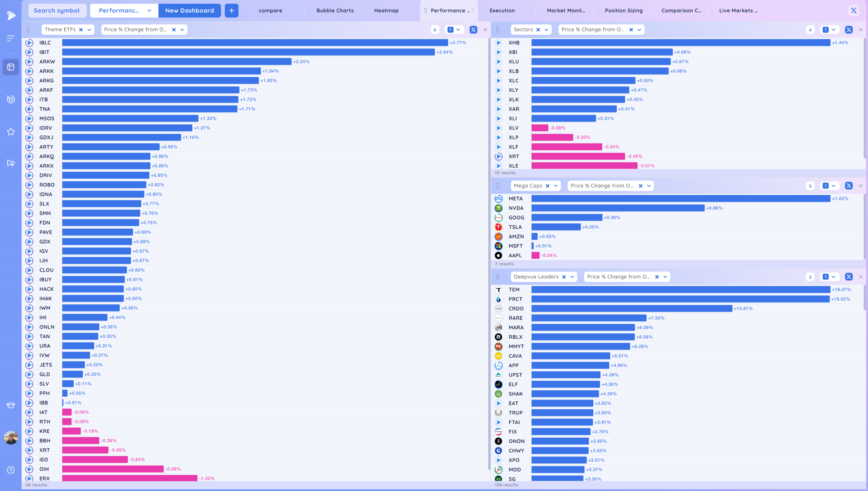This screenshot has width=868, height=491.
Task: Share the Sectors panel via X icon
Action: tap(848, 30)
